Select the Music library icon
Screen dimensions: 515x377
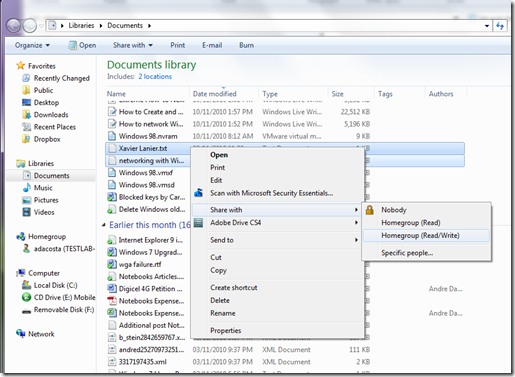pos(26,188)
